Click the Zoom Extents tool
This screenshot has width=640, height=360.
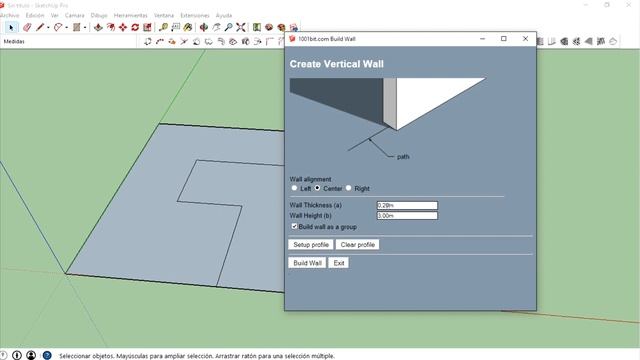point(241,27)
